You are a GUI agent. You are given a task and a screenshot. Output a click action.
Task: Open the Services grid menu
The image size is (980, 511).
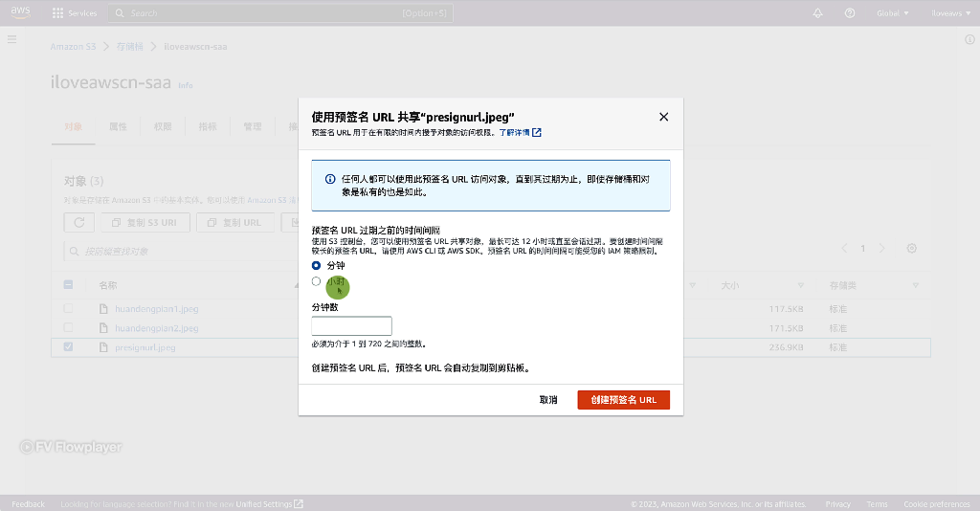(x=75, y=13)
